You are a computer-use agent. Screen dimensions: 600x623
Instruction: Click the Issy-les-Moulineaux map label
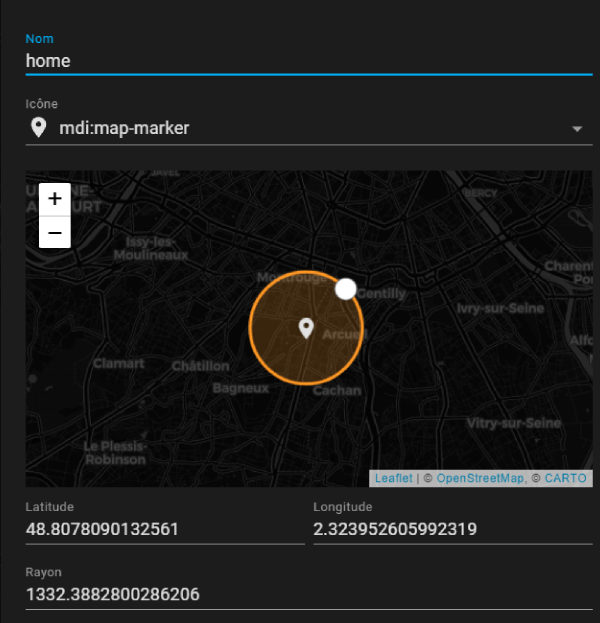(157, 248)
